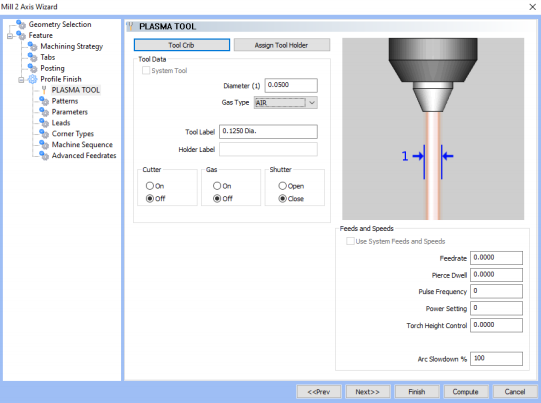541x403 pixels.
Task: Open the Machine Sequence page
Action: (x=82, y=145)
